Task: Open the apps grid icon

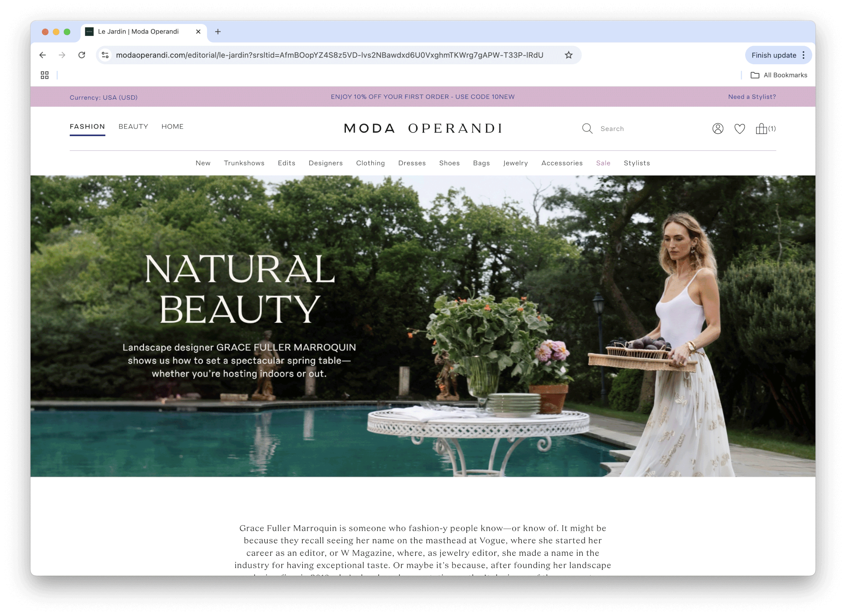Action: pos(45,75)
